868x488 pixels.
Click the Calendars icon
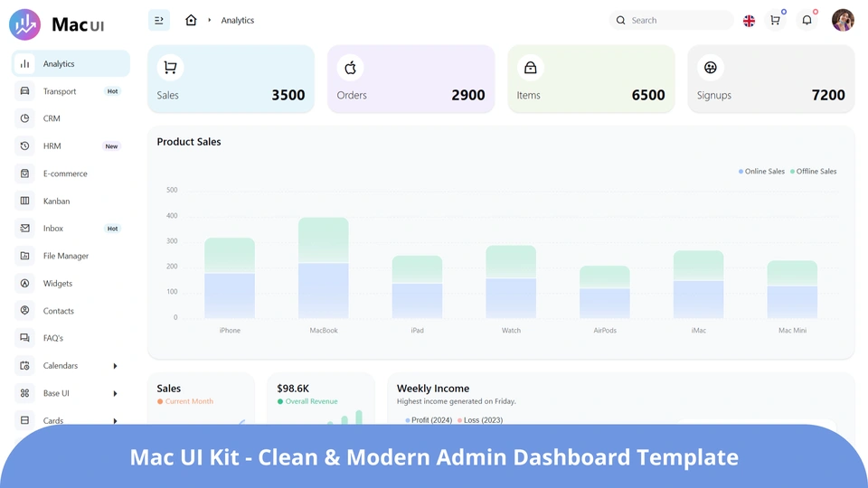pyautogui.click(x=25, y=366)
